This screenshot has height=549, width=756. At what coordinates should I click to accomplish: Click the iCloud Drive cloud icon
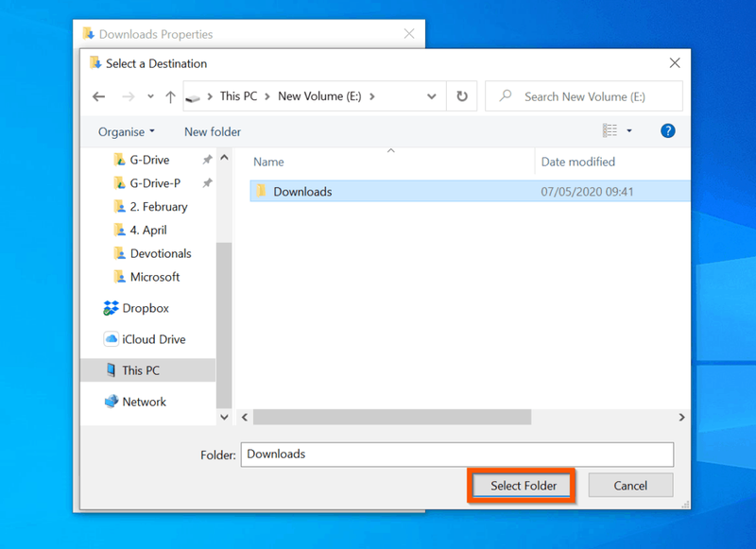(x=111, y=339)
